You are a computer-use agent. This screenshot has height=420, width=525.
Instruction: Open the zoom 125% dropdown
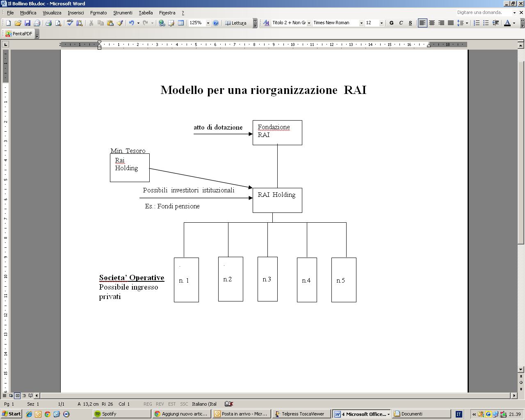point(208,23)
